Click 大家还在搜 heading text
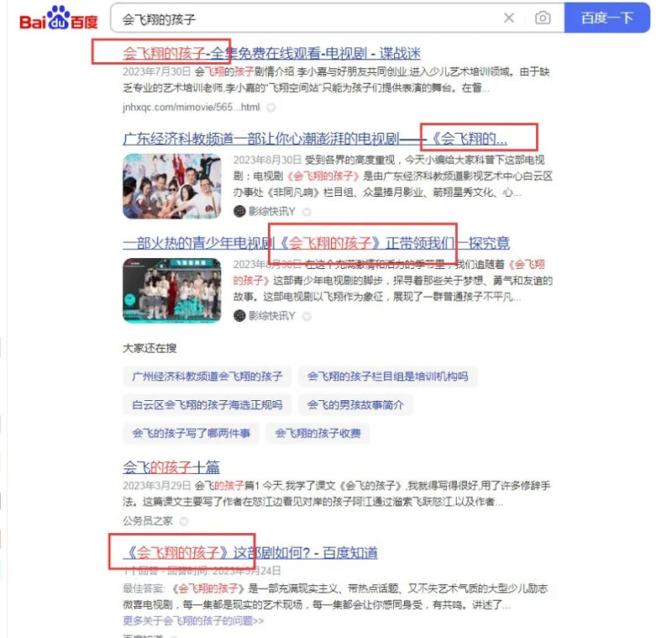 point(150,348)
